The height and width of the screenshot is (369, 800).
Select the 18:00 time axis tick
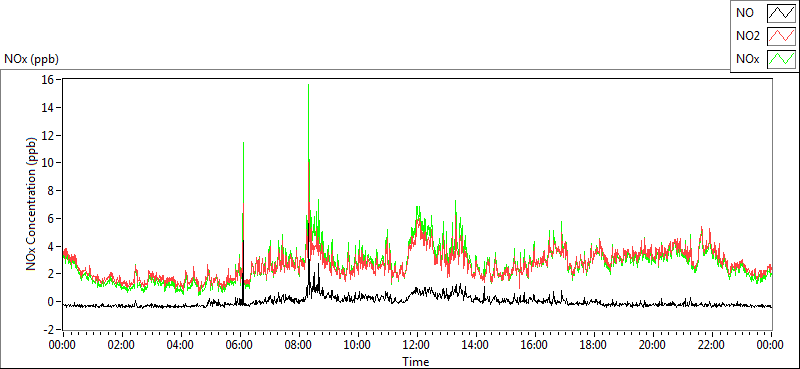click(x=594, y=345)
